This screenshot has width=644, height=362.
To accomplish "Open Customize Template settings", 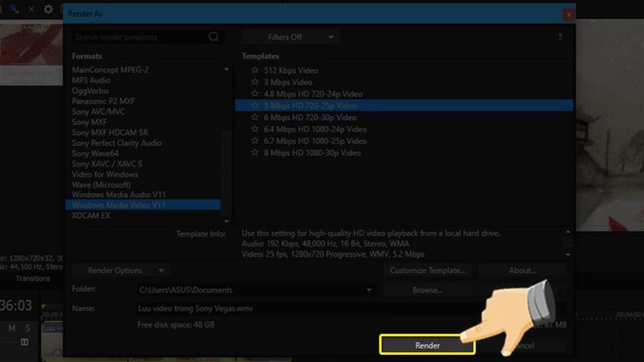I will 428,270.
